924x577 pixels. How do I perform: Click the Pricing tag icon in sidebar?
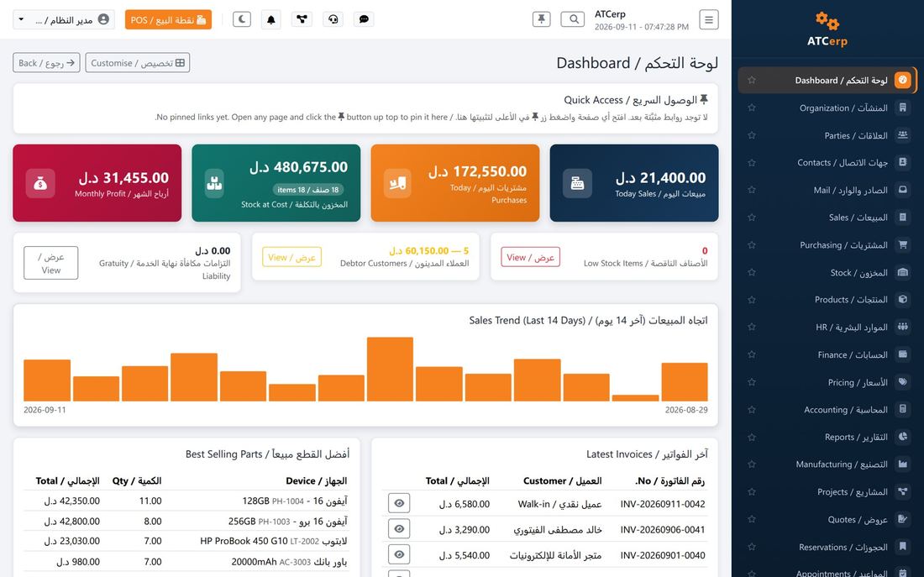click(x=902, y=382)
